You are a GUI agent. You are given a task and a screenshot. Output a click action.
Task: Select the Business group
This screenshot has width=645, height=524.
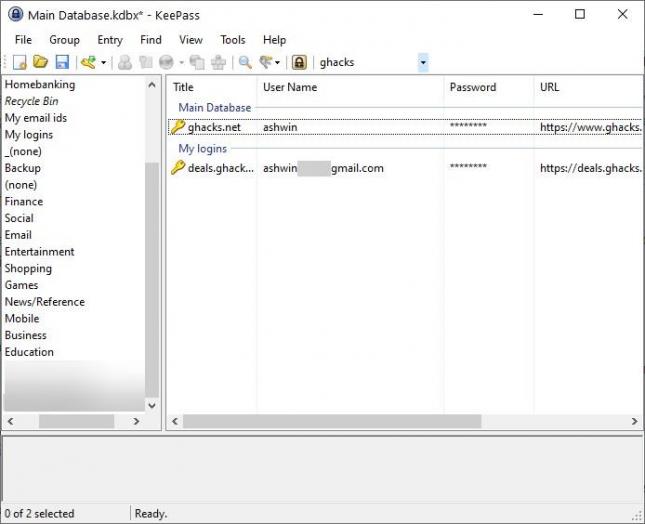pos(26,336)
